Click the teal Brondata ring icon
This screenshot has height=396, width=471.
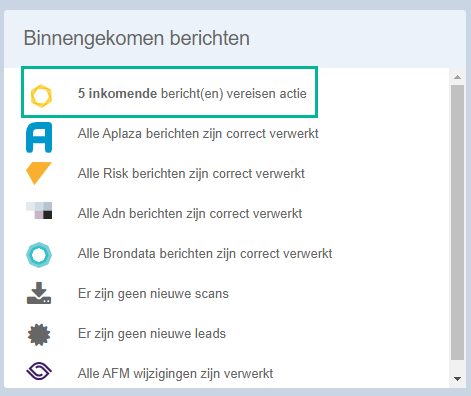point(39,255)
